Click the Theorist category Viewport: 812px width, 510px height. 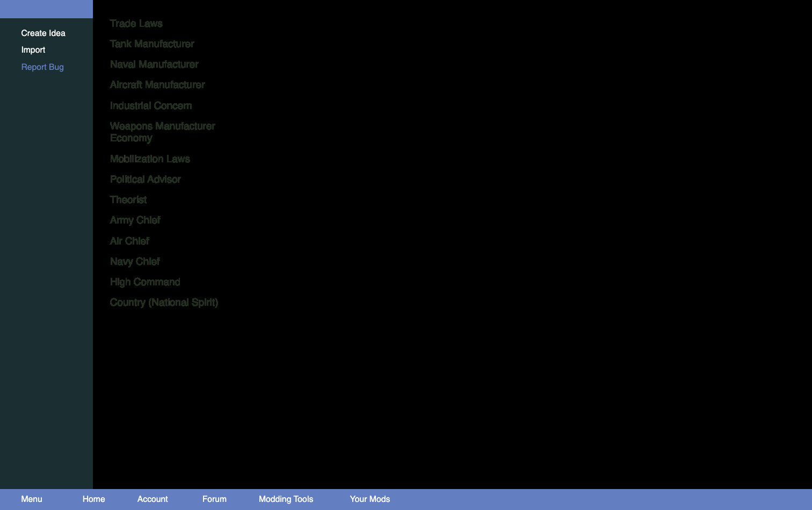(x=128, y=200)
